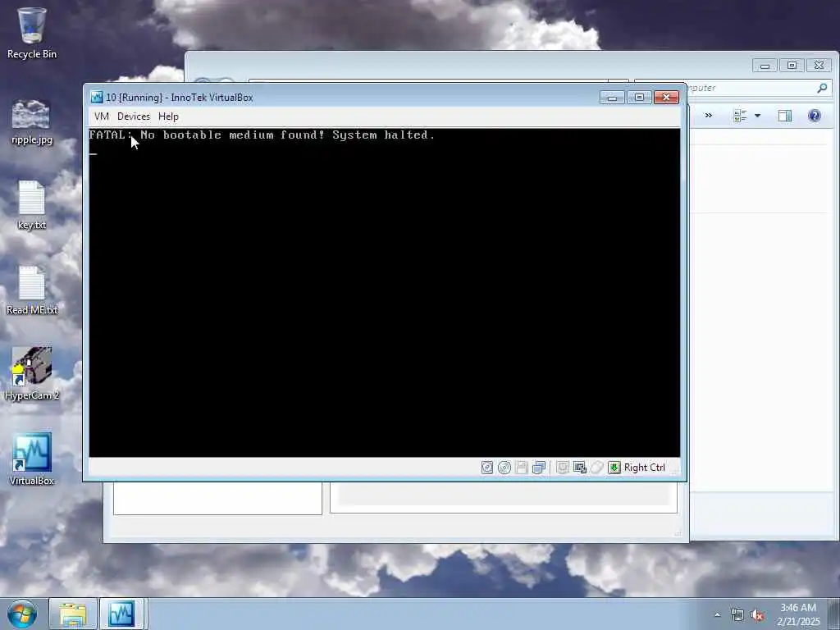Image resolution: width=840 pixels, height=630 pixels.
Task: Select the VirtualBox desktop shortcut
Action: pos(32,459)
